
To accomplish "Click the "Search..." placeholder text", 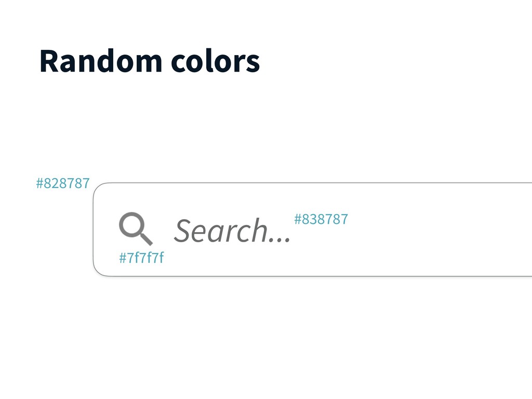I will point(232,230).
